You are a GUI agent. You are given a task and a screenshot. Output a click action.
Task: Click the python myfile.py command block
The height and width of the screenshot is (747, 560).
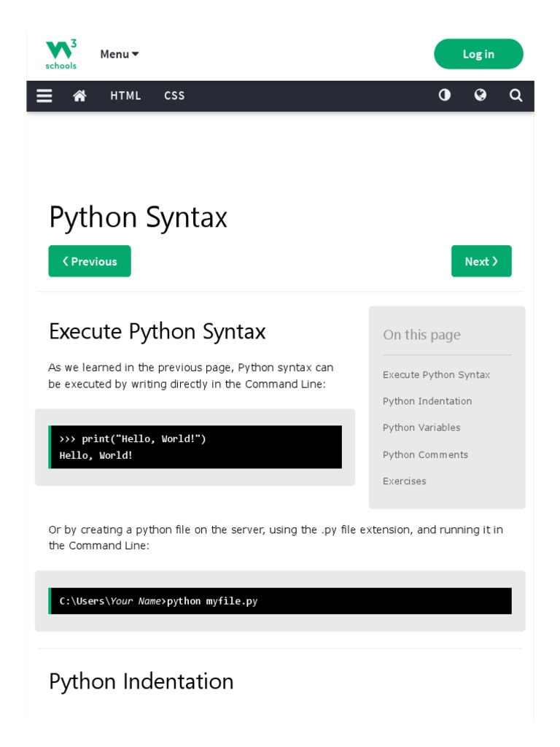(280, 601)
